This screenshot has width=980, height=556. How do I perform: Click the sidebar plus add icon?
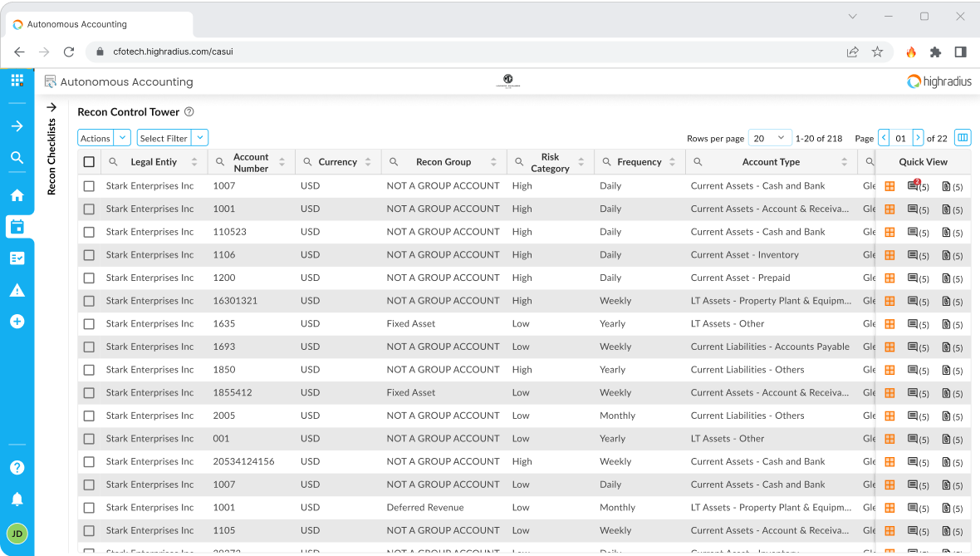point(17,322)
